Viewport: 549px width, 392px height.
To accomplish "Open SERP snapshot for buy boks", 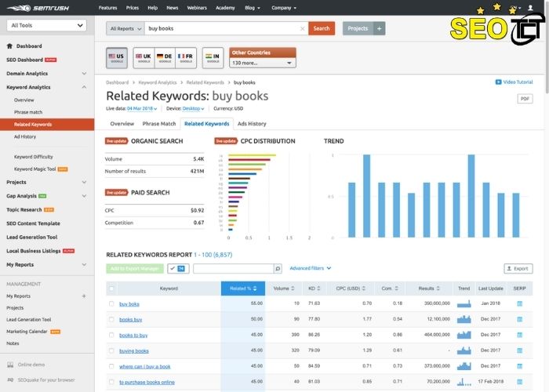I will click(x=519, y=303).
